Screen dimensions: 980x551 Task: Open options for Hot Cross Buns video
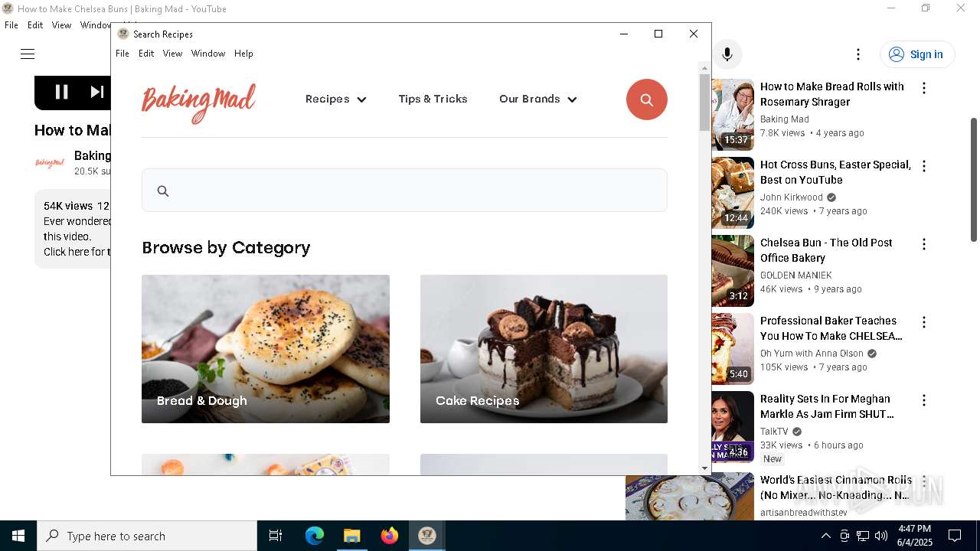[924, 166]
